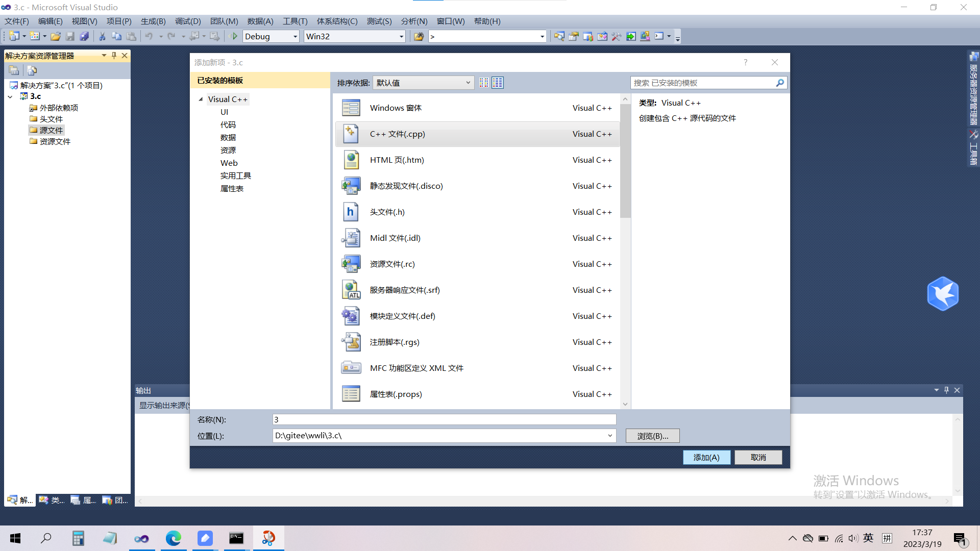Open the 调试(D) menu
This screenshot has height=551, width=980.
(187, 21)
